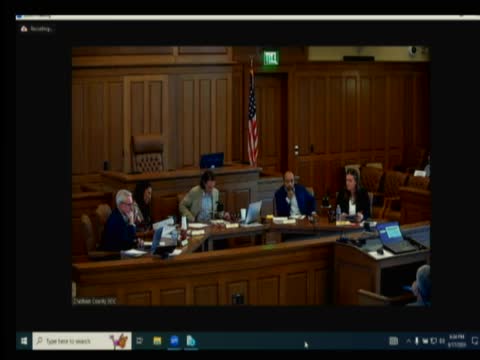Open the blue Zoom app taskbar icon
The image size is (480, 360).
(x=174, y=341)
